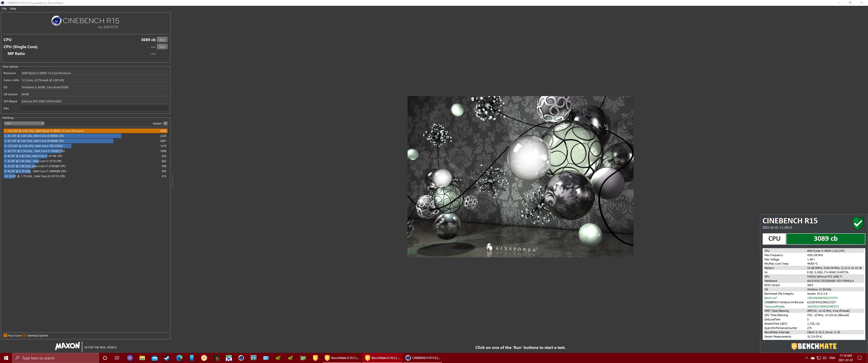The height and width of the screenshot is (363, 868).
Task: Open the Windows Start menu
Action: pyautogui.click(x=6, y=358)
